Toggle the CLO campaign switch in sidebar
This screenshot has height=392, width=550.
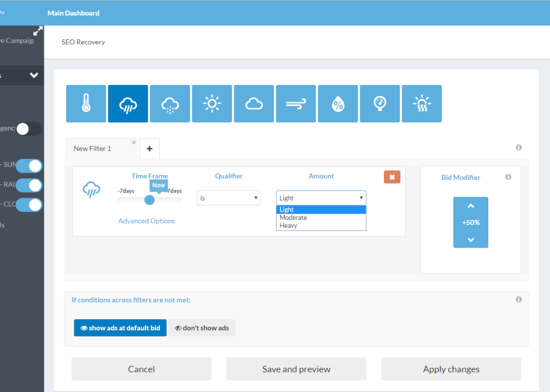click(x=29, y=204)
